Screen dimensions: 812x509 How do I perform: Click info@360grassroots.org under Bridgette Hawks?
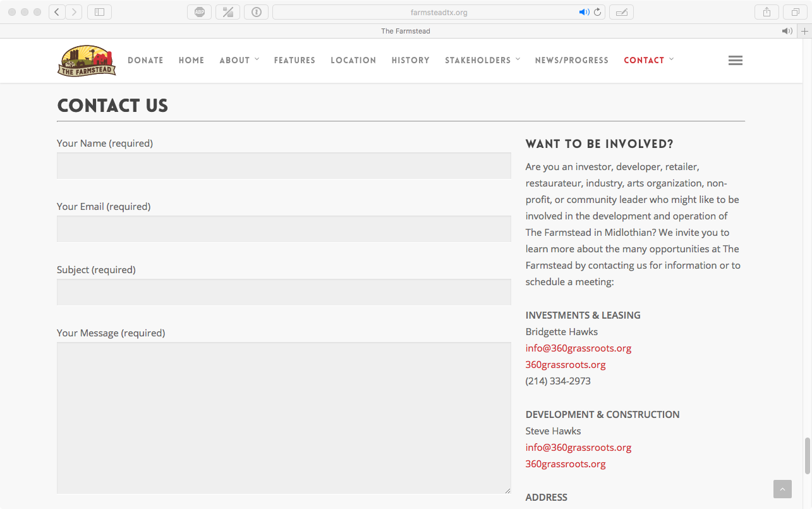click(x=578, y=348)
